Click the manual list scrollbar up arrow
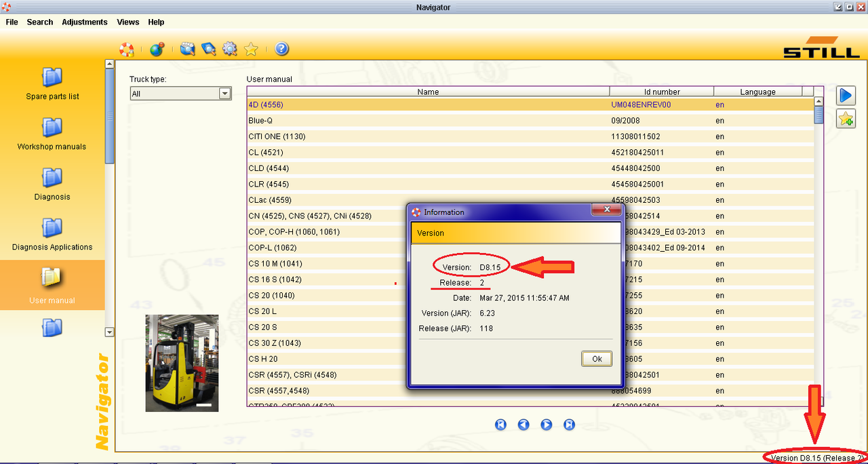868x464 pixels. pyautogui.click(x=818, y=101)
